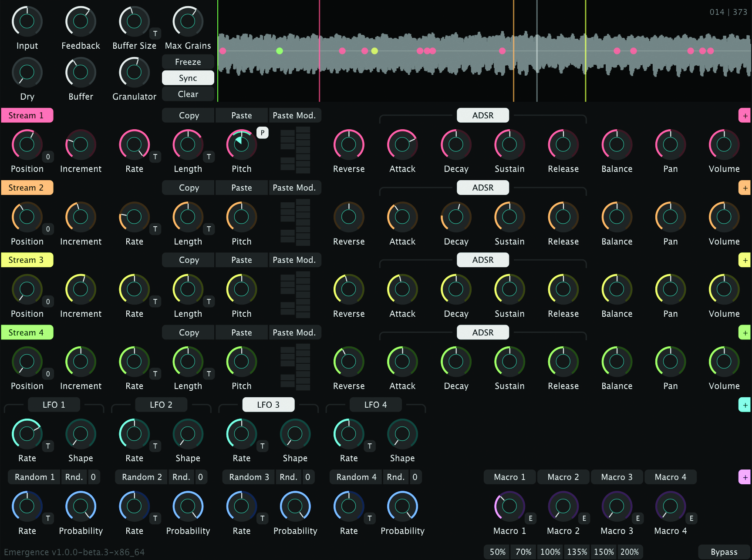Select the Macro 1 tab button
Viewport: 752px width, 560px height.
(510, 477)
